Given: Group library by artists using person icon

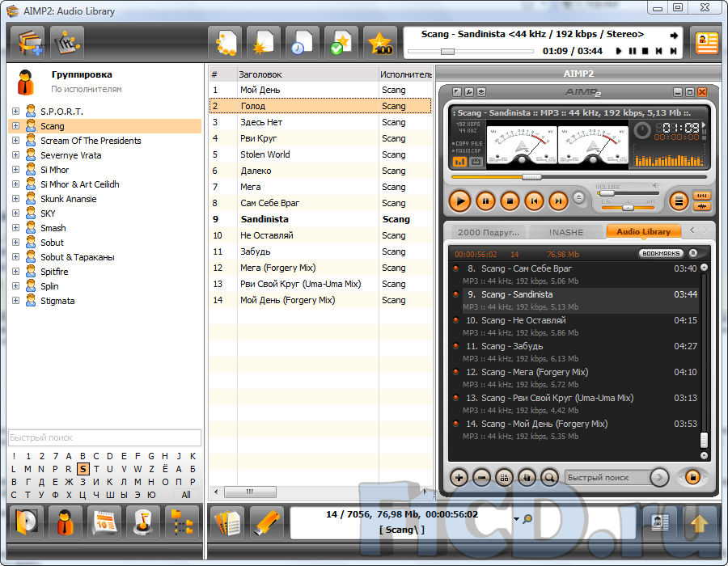Looking at the screenshot, I should 65,522.
